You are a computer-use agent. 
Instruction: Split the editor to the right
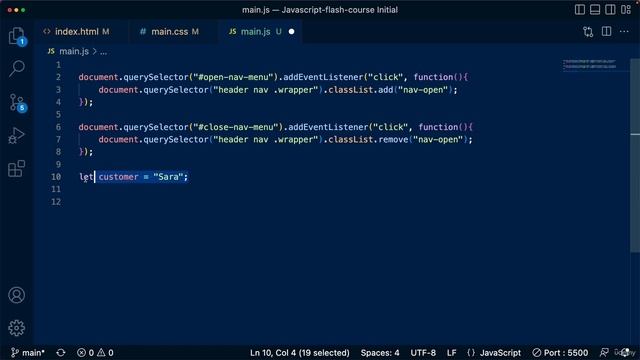[607, 31]
